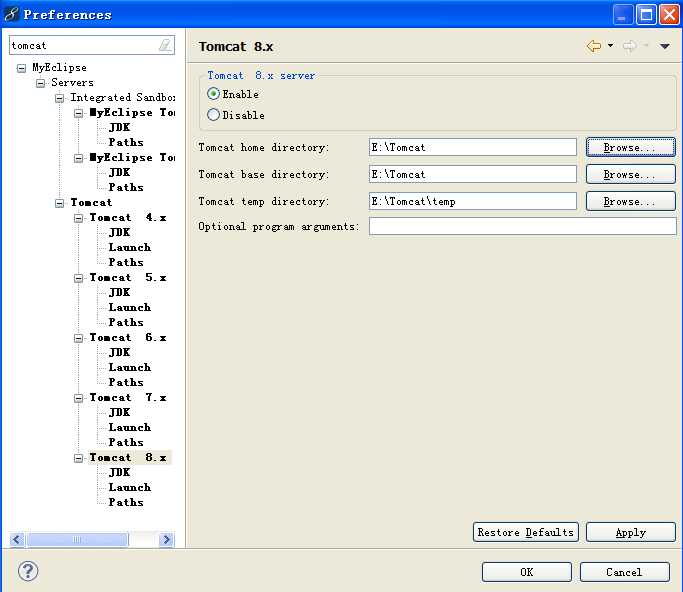Select Launch under Tomcat 7.x

(130, 427)
